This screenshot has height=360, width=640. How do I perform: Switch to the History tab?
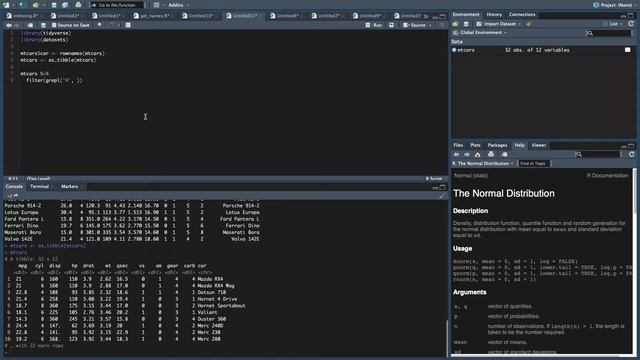click(494, 14)
